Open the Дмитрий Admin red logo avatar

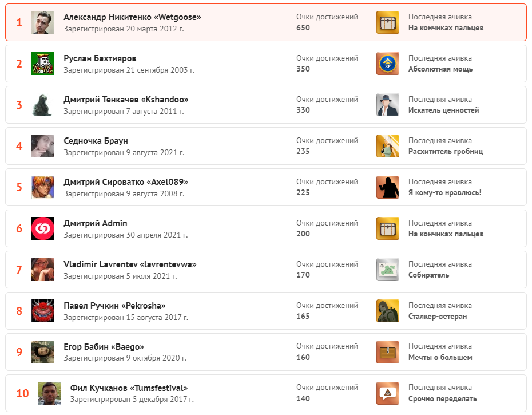click(x=43, y=228)
